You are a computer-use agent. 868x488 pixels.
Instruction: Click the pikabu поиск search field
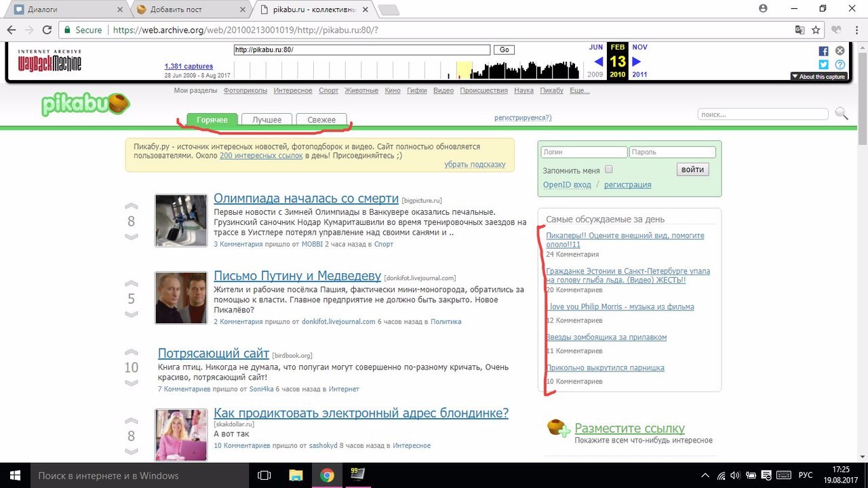coord(763,115)
